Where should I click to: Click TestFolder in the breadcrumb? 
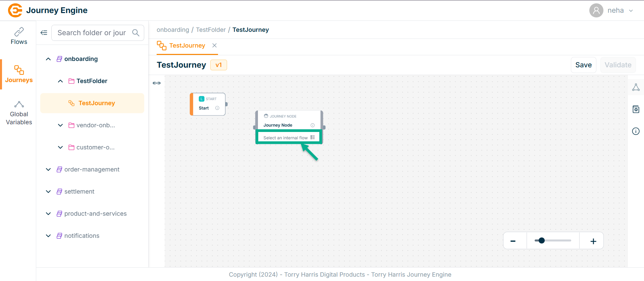click(x=211, y=30)
